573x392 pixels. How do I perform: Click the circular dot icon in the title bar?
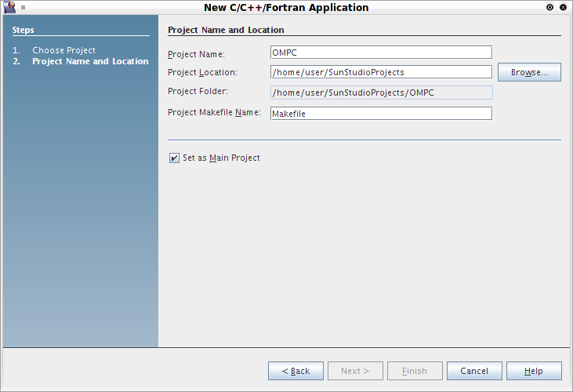pos(549,7)
